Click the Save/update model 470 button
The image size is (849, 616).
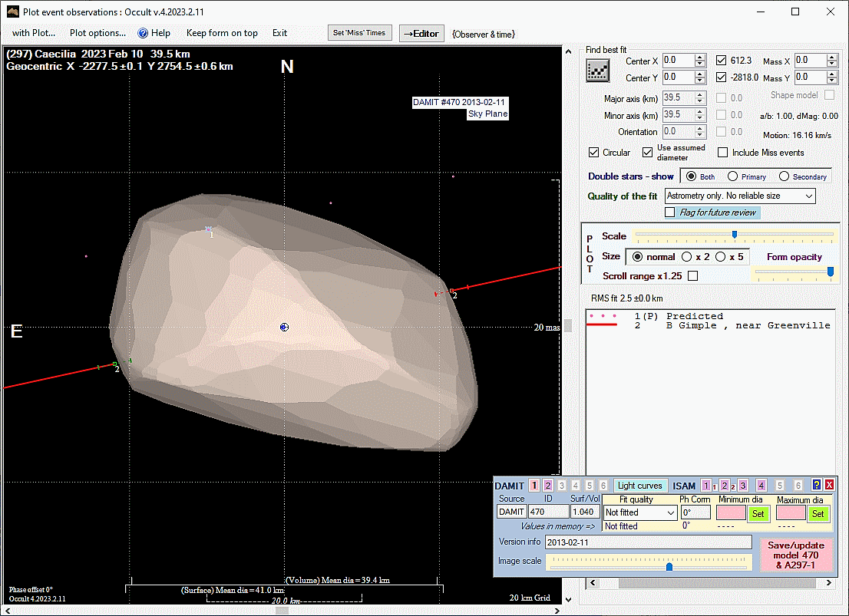(x=796, y=555)
